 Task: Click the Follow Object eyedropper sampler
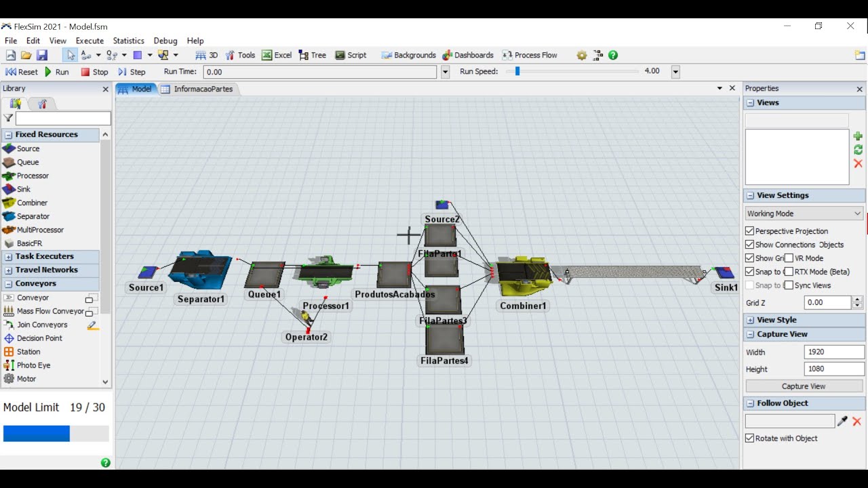click(x=842, y=421)
